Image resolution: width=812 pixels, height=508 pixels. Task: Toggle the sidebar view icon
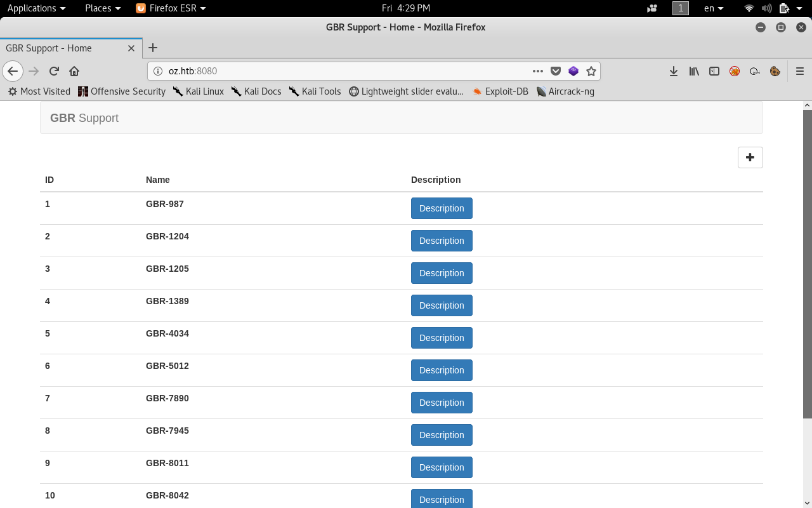[x=714, y=71]
